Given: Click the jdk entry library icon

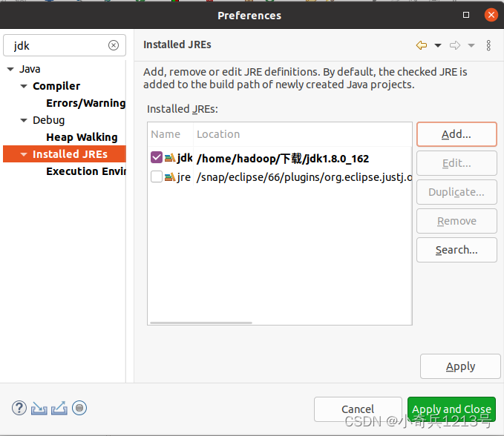Looking at the screenshot, I should pyautogui.click(x=170, y=158).
